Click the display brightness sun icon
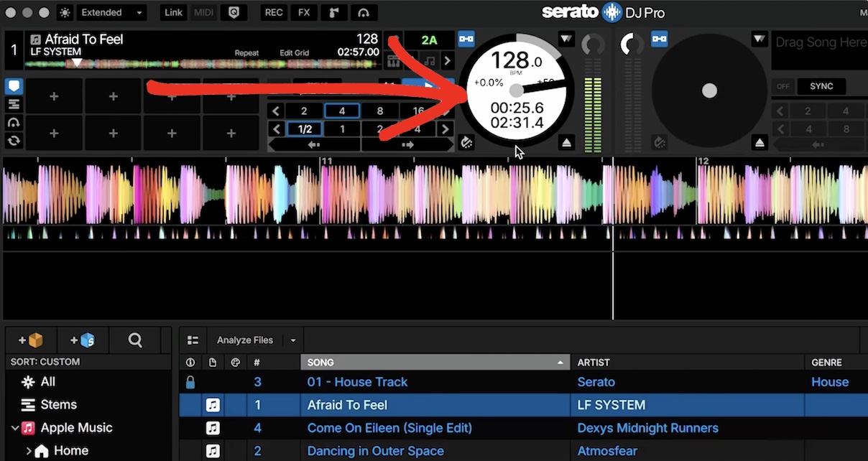 tap(65, 12)
